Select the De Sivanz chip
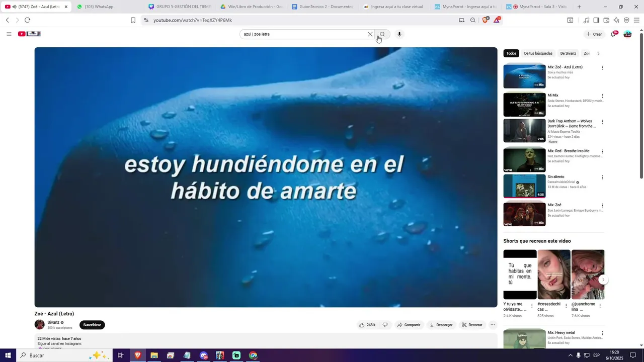Image resolution: width=644 pixels, height=362 pixels. (568, 53)
